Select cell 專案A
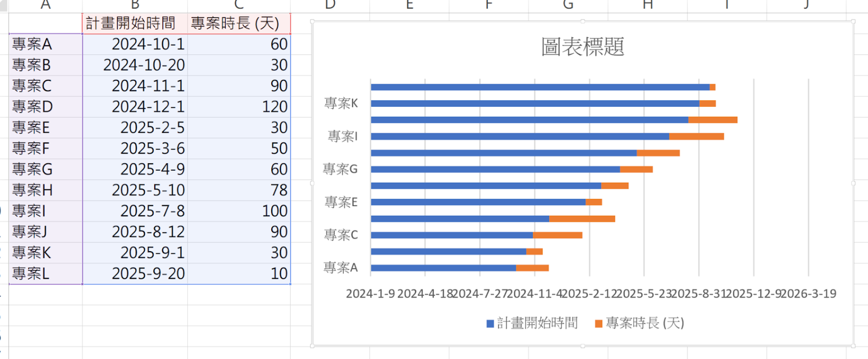 (46, 44)
